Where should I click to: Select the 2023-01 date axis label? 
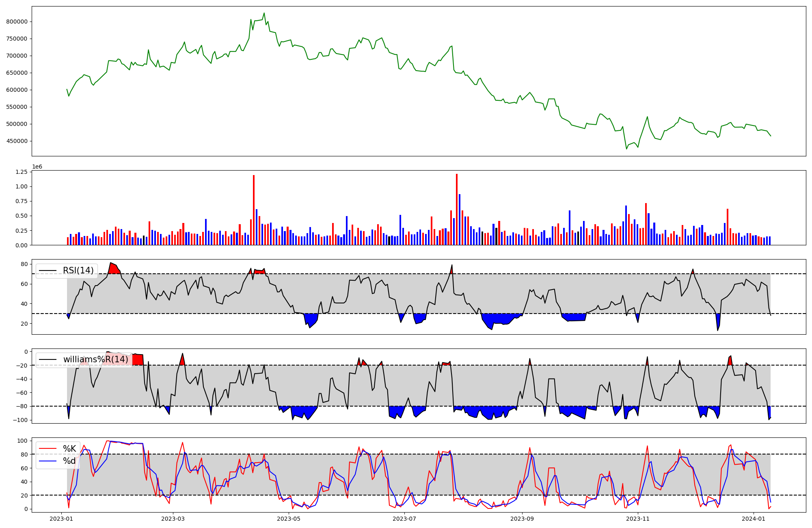pyautogui.click(x=61, y=519)
